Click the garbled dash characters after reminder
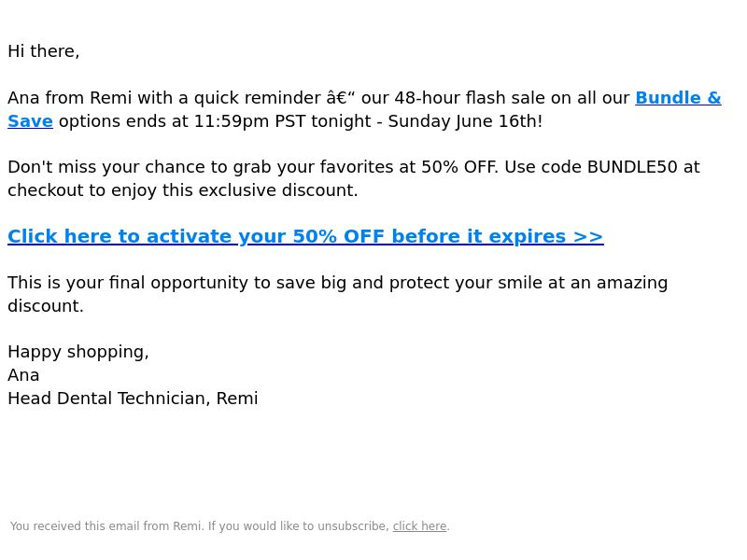Image resolution: width=747 pixels, height=560 pixels. (341, 98)
